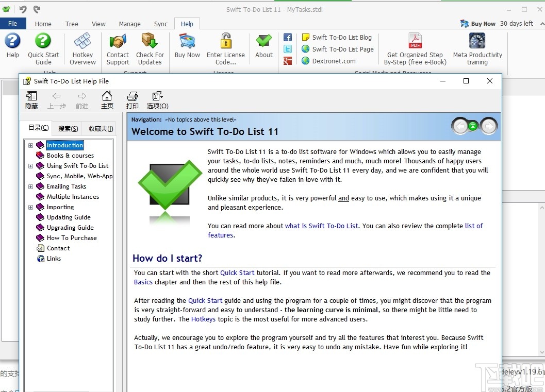The image size is (545, 392).
Task: Open the File menu
Action: [x=13, y=24]
